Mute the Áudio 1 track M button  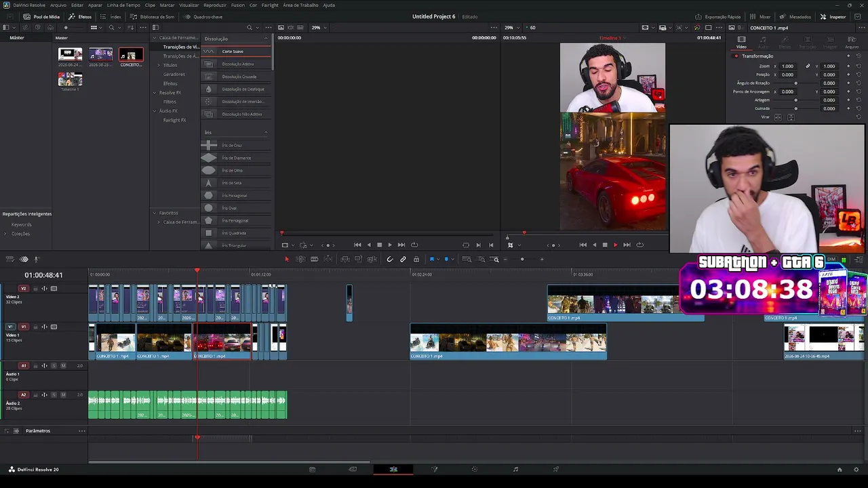click(63, 366)
